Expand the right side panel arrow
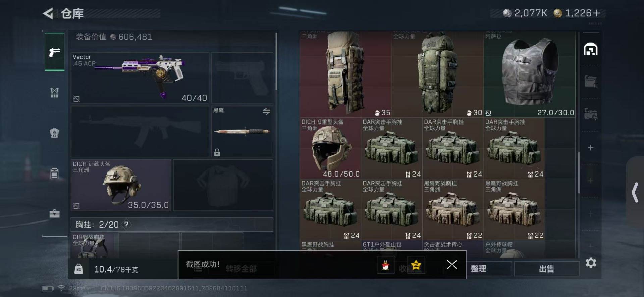The width and height of the screenshot is (644, 297). tap(635, 192)
